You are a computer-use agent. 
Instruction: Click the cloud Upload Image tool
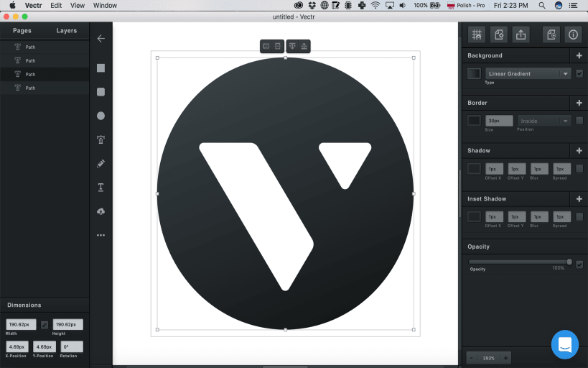[x=101, y=211]
